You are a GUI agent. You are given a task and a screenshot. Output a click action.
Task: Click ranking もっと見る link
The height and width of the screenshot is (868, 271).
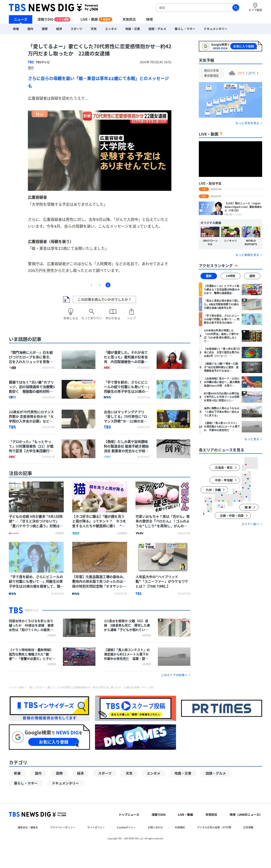point(253,439)
